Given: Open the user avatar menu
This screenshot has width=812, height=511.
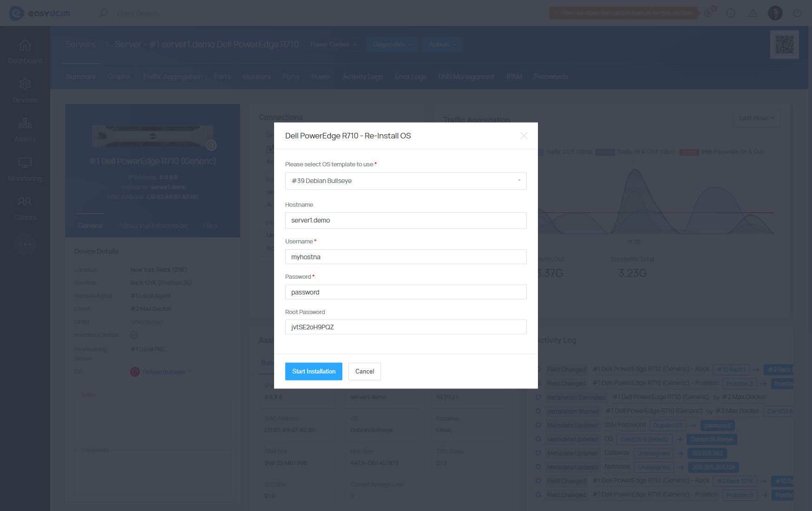Looking at the screenshot, I should pos(775,13).
